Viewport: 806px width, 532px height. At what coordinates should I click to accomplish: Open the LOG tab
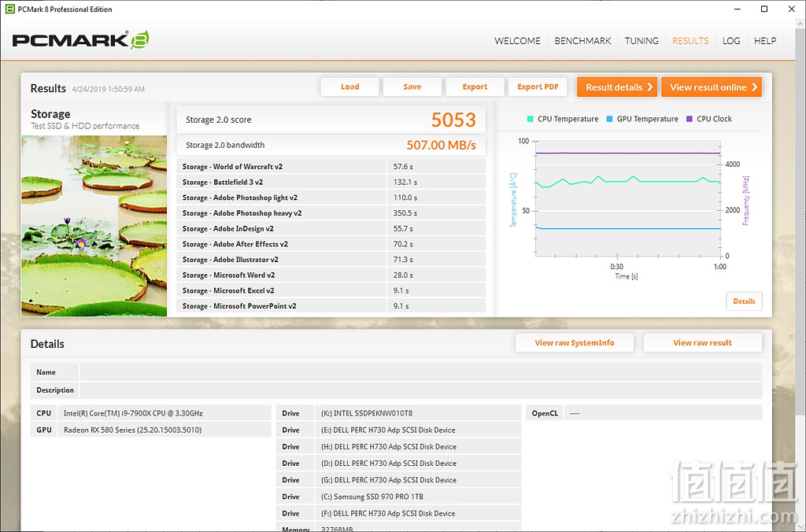click(731, 41)
